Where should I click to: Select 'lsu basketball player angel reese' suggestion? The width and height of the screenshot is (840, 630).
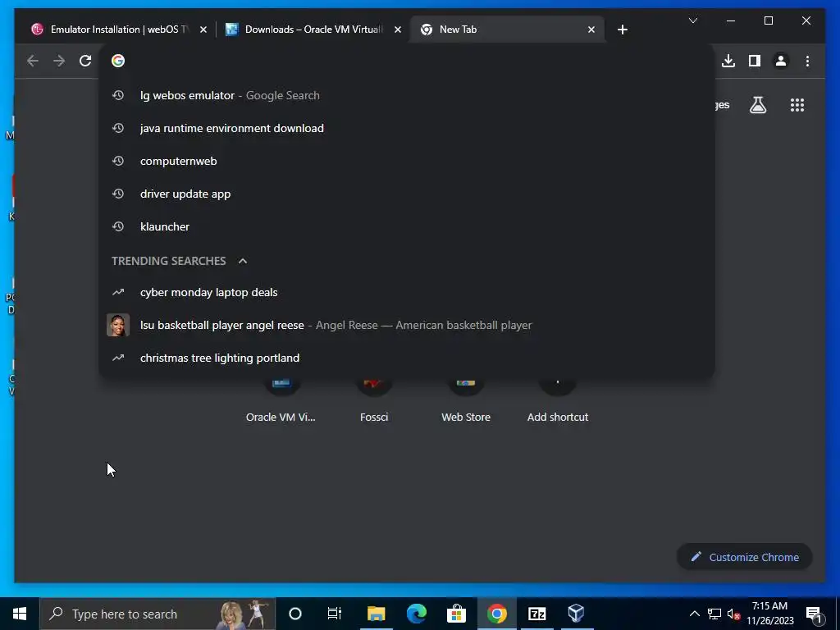pos(407,325)
